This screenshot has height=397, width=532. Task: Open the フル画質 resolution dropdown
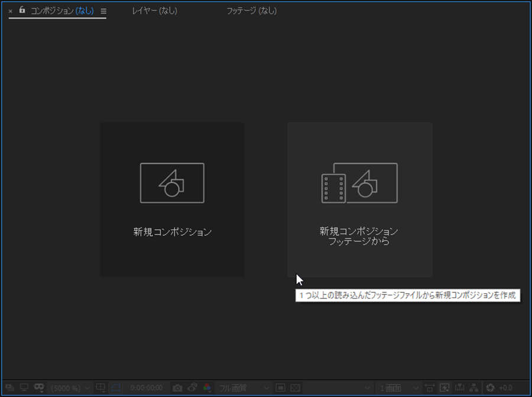(244, 388)
